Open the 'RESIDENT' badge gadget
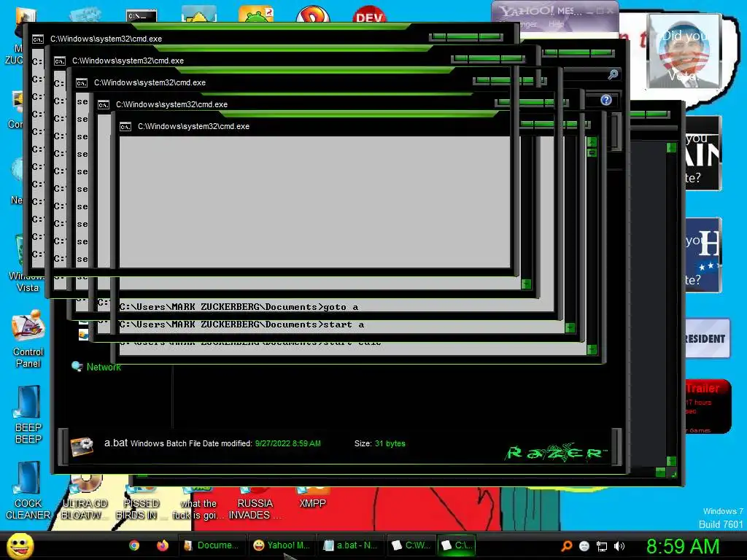Screen dimensions: 747x560 click(707, 338)
